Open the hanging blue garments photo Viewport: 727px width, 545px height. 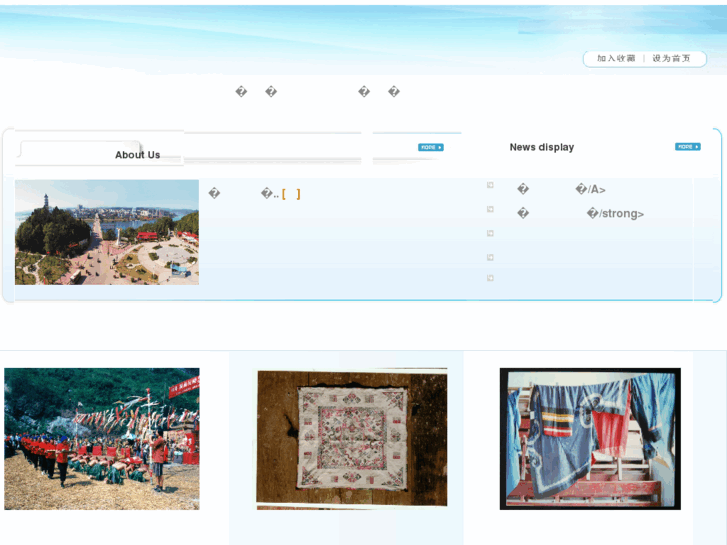pyautogui.click(x=590, y=439)
